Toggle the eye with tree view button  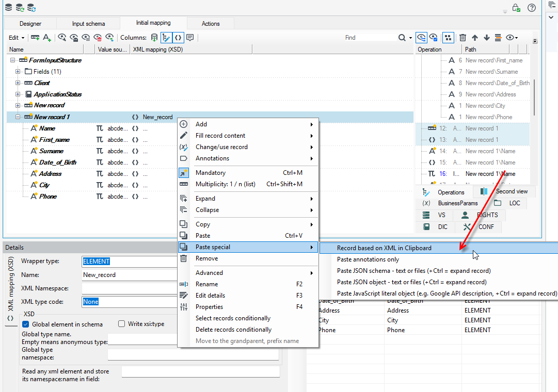pos(421,37)
